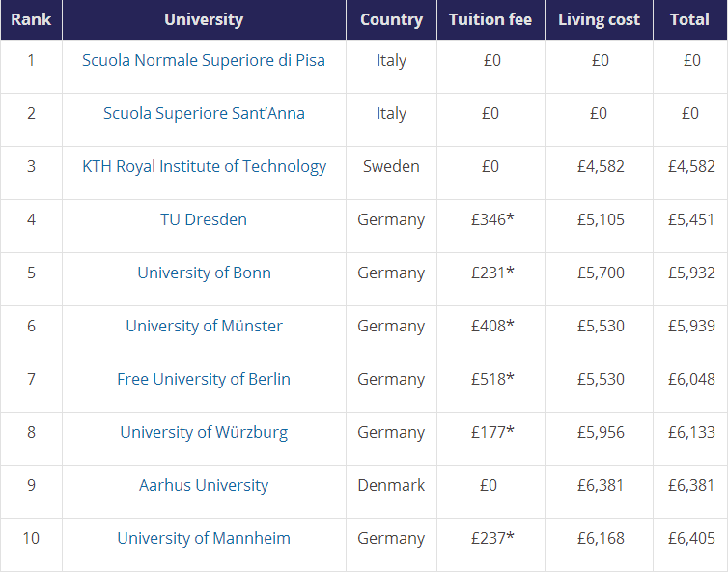Open Scuola Superiore Sant'Anna link
This screenshot has width=728, height=574.
204,113
